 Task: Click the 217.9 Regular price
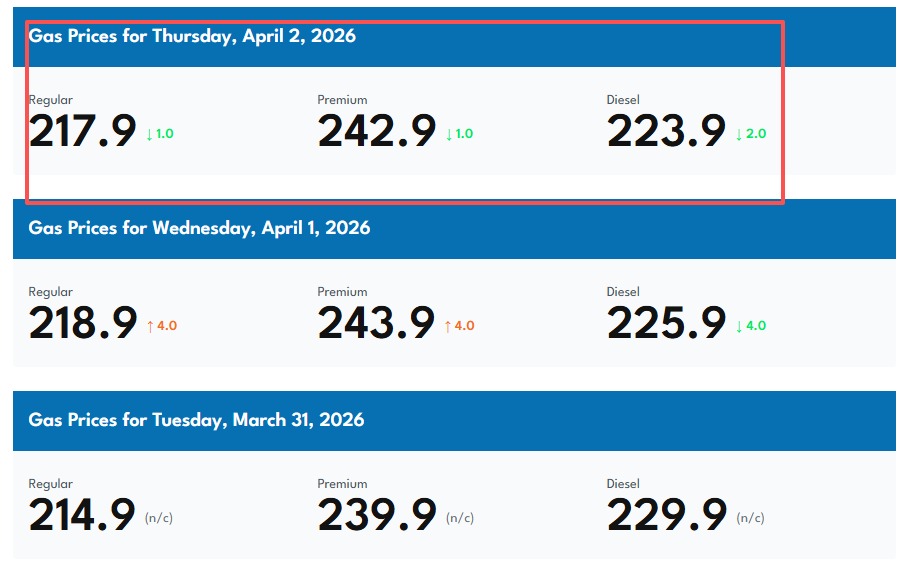[82, 132]
